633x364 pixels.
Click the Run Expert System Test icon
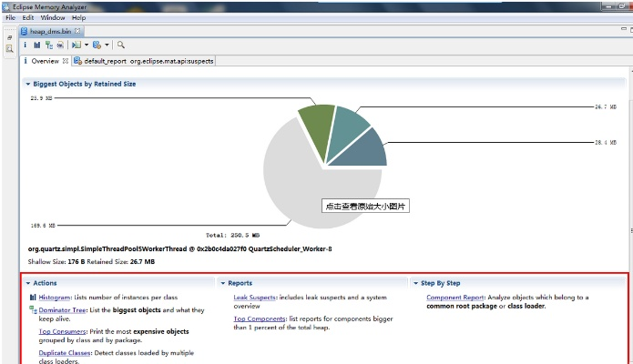pyautogui.click(x=76, y=45)
